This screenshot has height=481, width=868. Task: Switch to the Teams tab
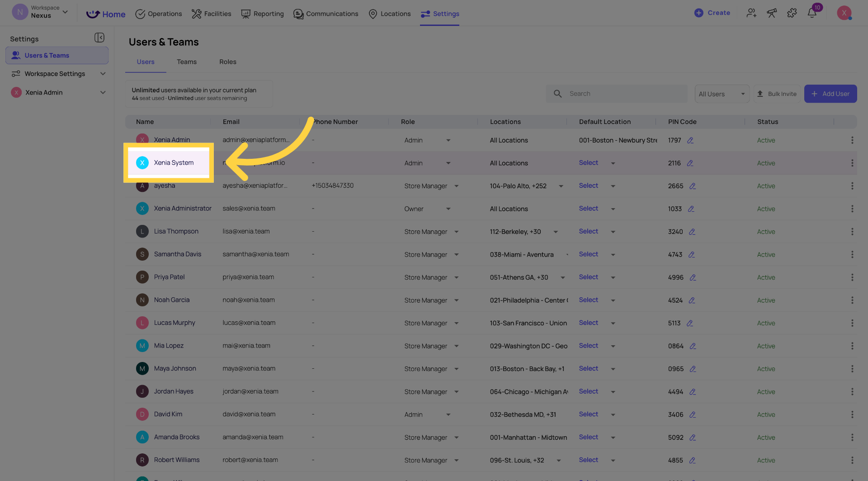187,62
